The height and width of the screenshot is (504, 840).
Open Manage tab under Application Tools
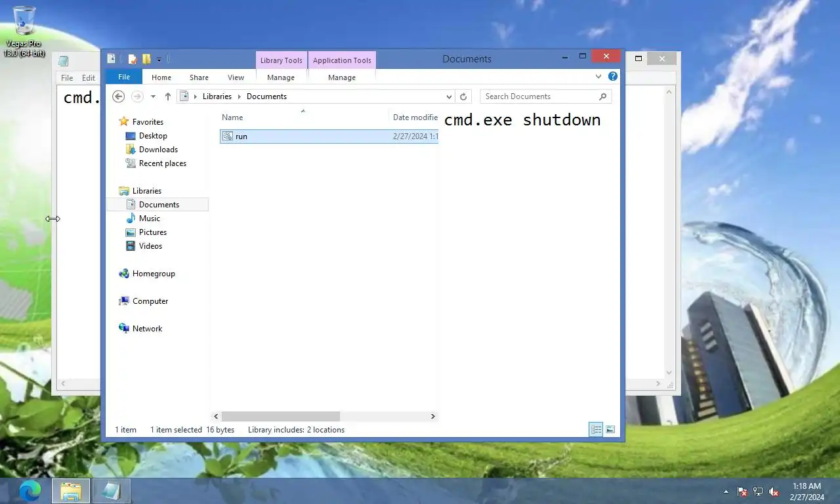(342, 77)
